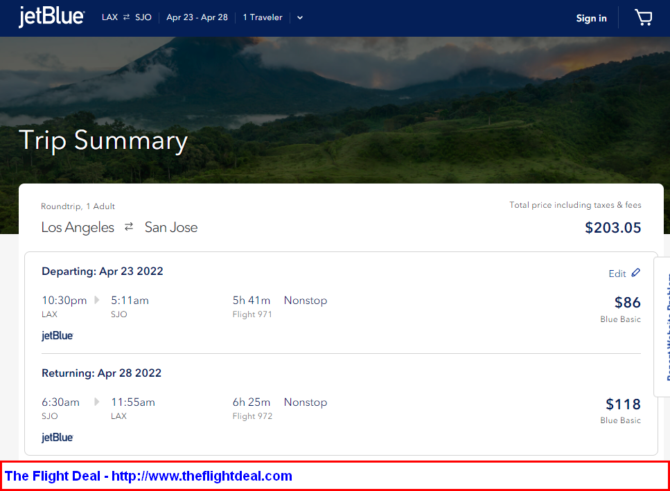670x491 pixels.
Task: Click the roundtrip swap arrows between cities
Action: pos(129,227)
